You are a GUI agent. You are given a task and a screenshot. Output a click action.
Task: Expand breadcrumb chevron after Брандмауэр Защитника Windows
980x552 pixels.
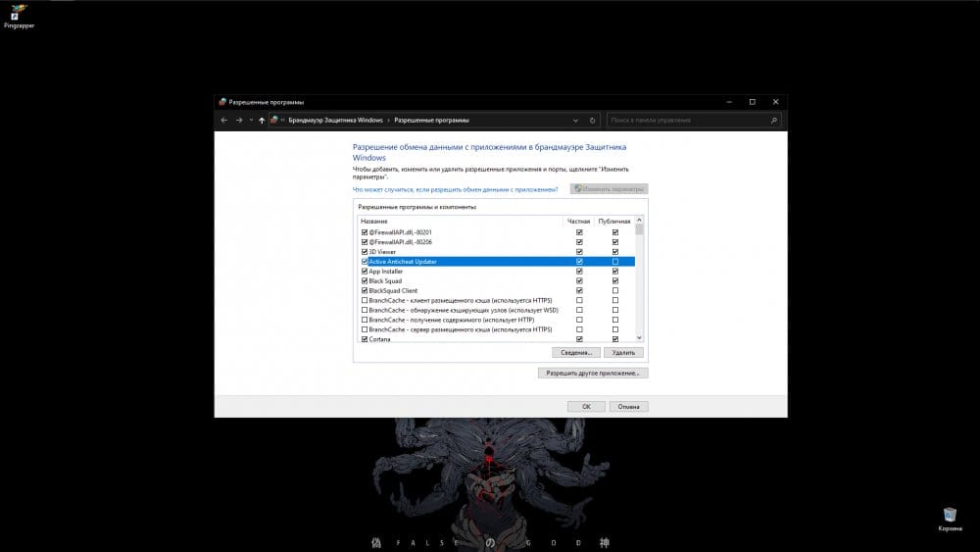389,121
